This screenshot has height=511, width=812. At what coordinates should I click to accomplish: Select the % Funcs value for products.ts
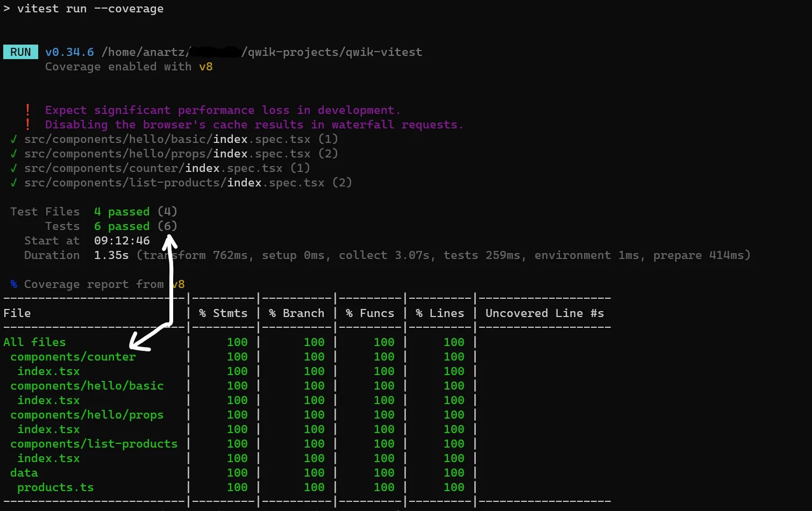point(384,487)
